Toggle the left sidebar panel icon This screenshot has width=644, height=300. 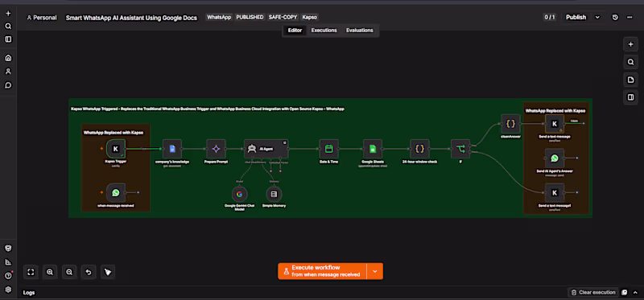click(8, 39)
